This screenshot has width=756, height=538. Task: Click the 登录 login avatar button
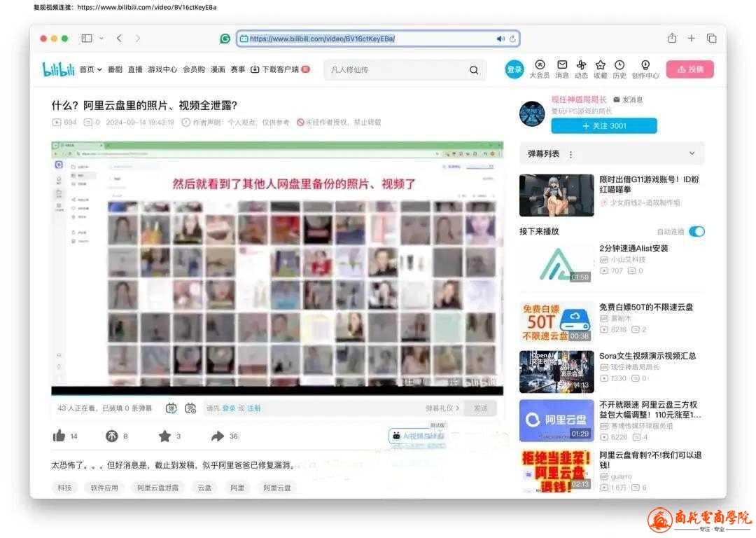point(514,69)
